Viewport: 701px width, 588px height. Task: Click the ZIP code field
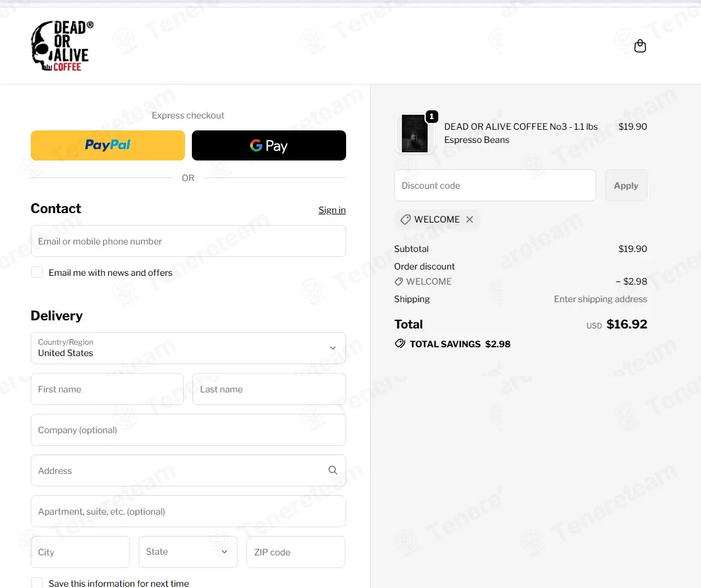pyautogui.click(x=296, y=552)
